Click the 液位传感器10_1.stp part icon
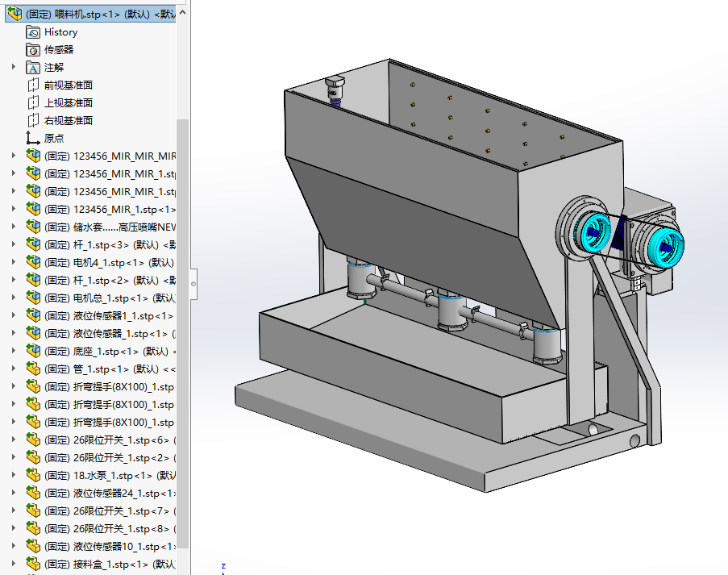This screenshot has width=728, height=575. coord(33,546)
